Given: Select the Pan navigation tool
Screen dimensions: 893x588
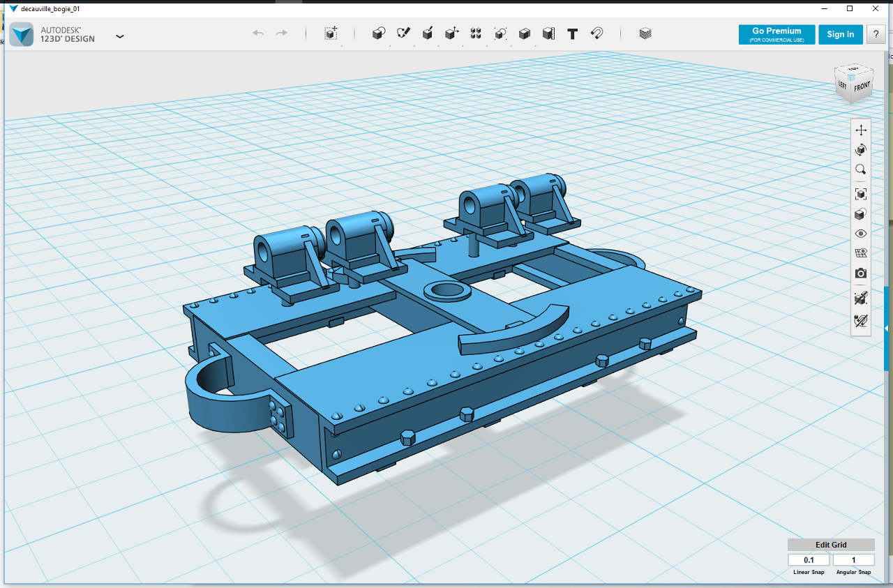Looking at the screenshot, I should click(x=861, y=130).
